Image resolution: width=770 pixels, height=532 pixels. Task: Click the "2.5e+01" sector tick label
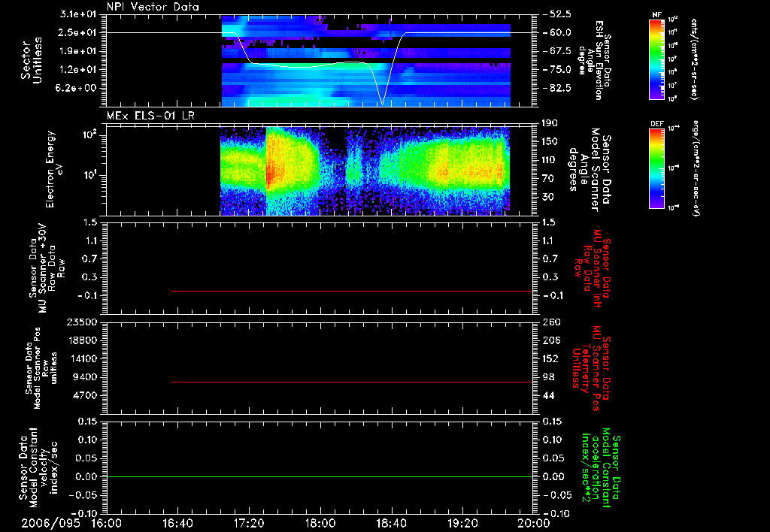(78, 32)
